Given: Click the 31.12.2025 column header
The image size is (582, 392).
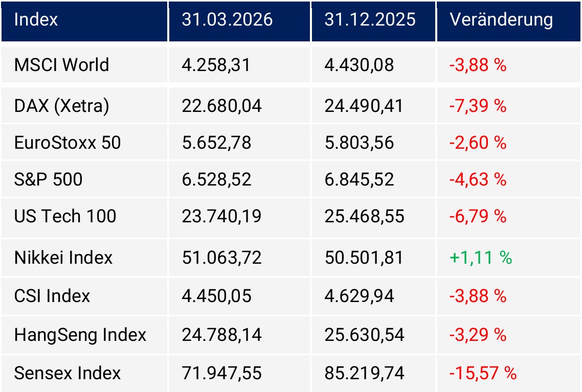Looking at the screenshot, I should (370, 20).
